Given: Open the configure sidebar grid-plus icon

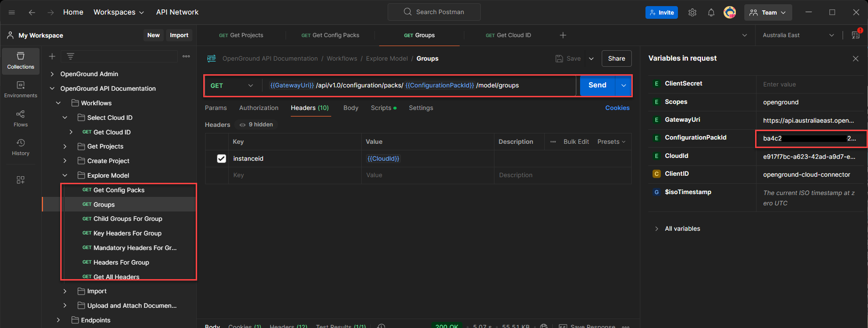Looking at the screenshot, I should pyautogui.click(x=21, y=180).
